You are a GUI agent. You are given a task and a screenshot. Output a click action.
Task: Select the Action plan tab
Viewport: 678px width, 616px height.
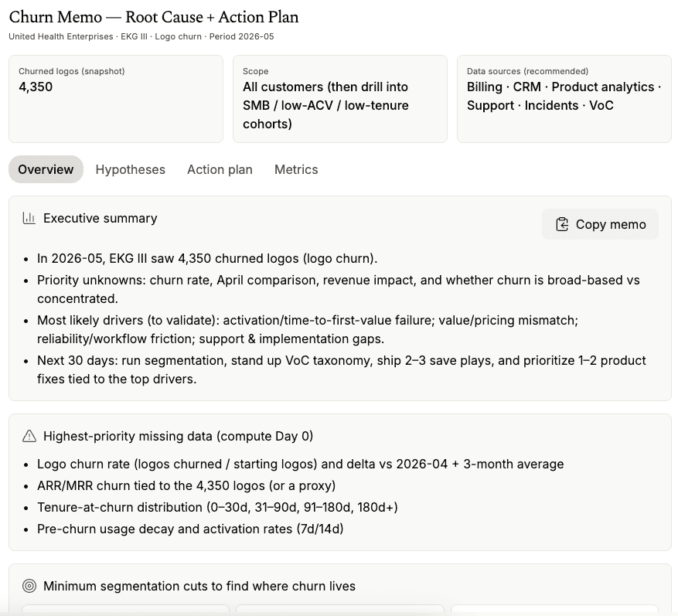tap(220, 169)
